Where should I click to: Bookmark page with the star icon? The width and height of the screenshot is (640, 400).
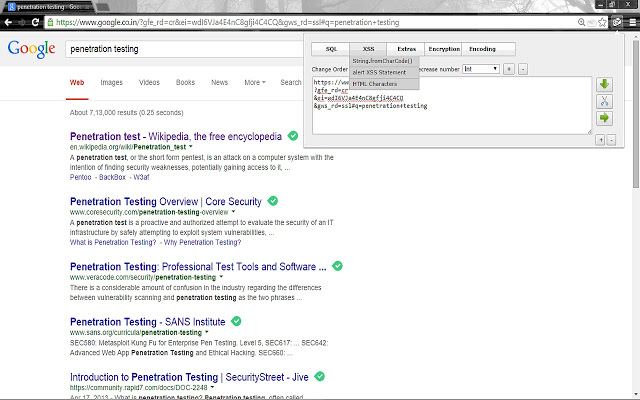click(x=602, y=22)
